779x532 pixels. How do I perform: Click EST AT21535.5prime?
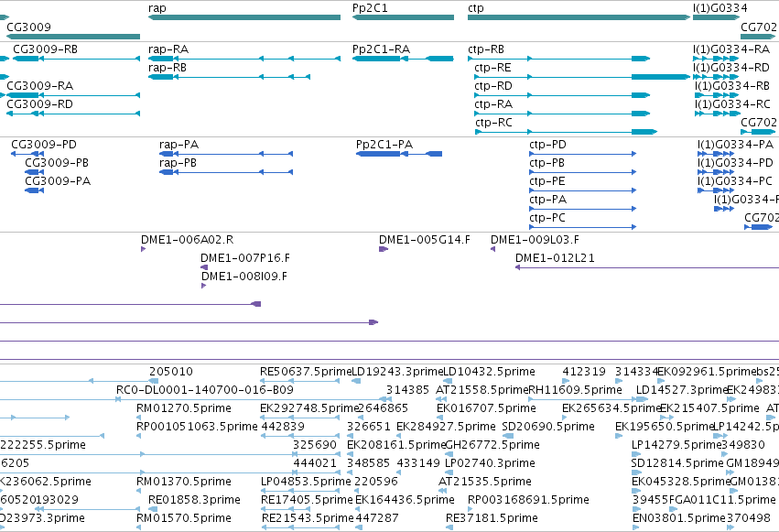(x=485, y=482)
